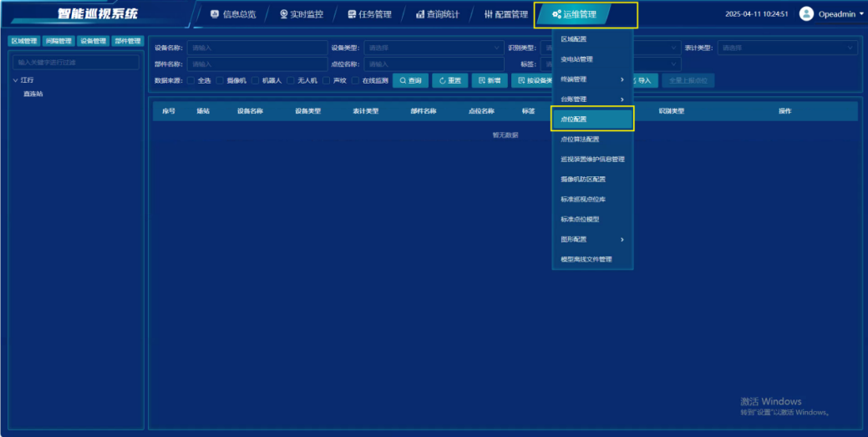Click the 表计类型 table column header
The width and height of the screenshot is (868, 437).
click(365, 111)
